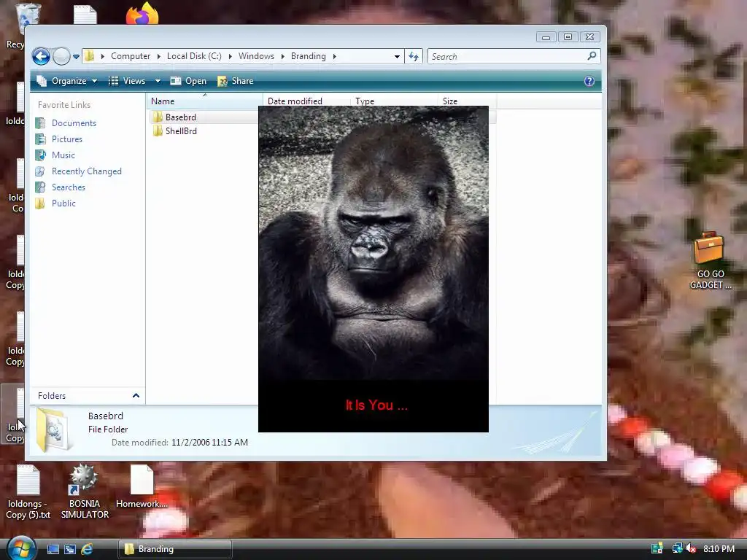Image resolution: width=747 pixels, height=560 pixels.
Task: Maximize the Branding explorer window
Action: pos(568,37)
